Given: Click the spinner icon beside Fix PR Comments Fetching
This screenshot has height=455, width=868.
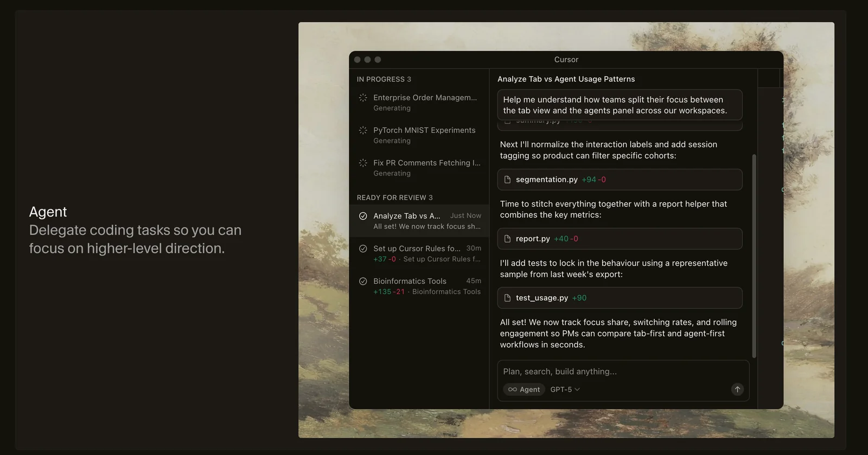Looking at the screenshot, I should point(363,163).
